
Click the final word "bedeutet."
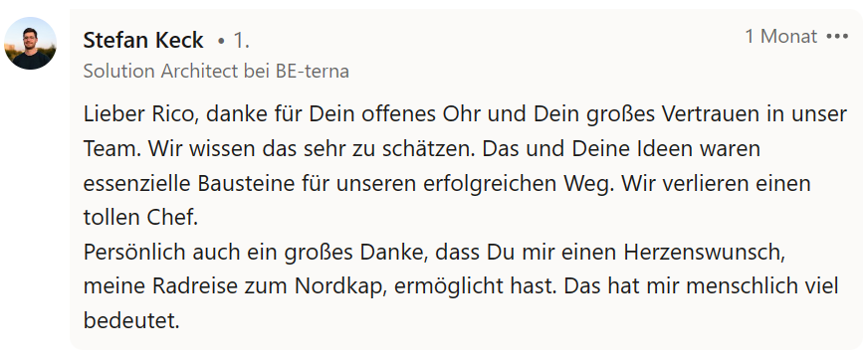(131, 320)
